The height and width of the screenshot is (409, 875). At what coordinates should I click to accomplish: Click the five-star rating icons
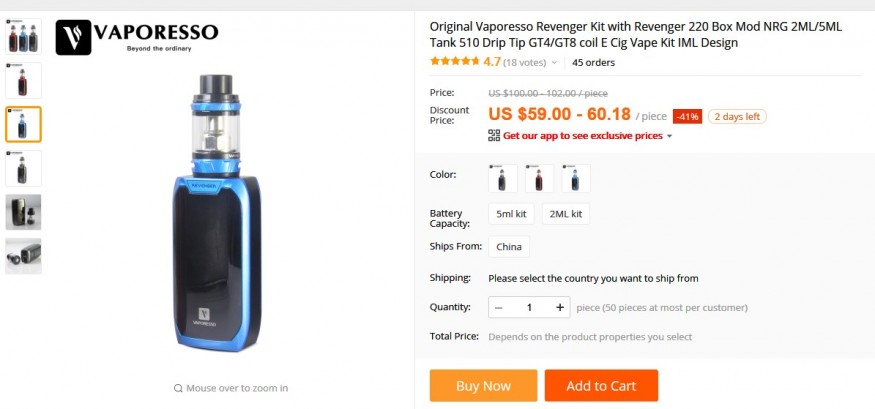point(454,62)
